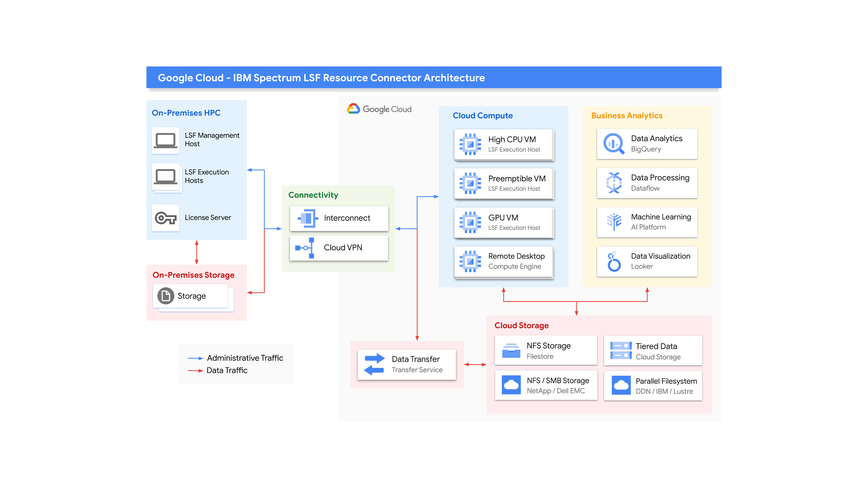Click the Cloud Storage section heading
The image size is (868, 488).
pyautogui.click(x=521, y=325)
